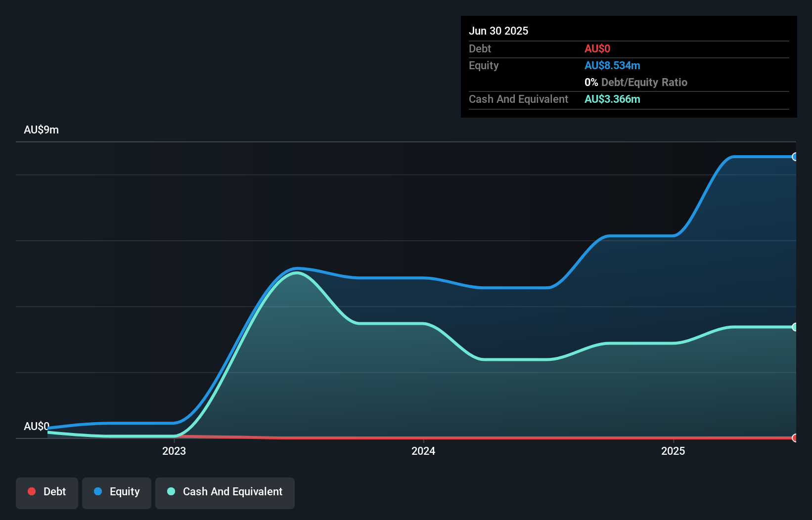Click the Equity endpoint marker on the chart

795,157
